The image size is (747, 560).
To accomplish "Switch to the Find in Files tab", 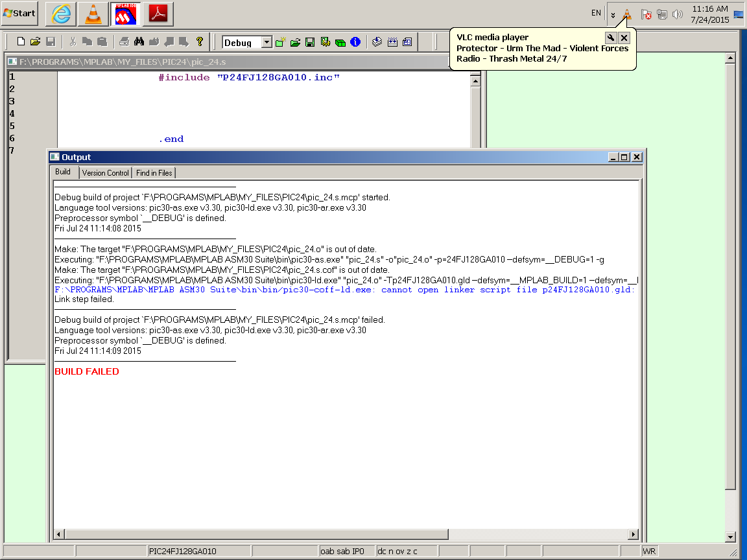I will coord(154,173).
